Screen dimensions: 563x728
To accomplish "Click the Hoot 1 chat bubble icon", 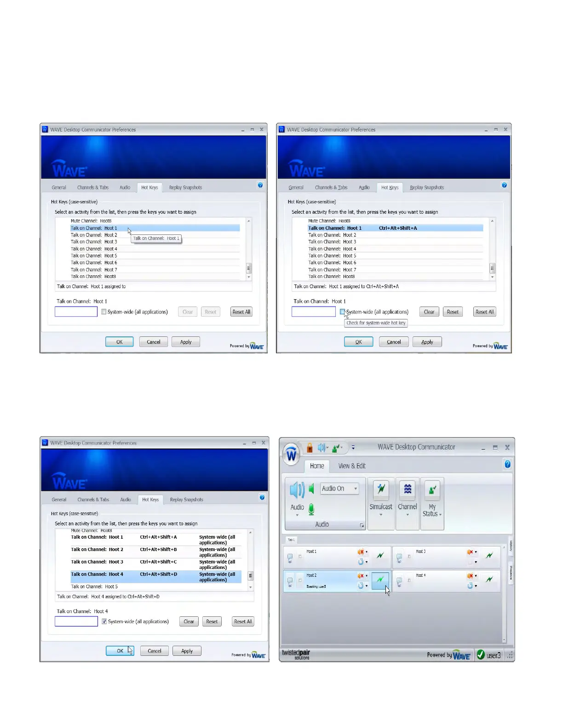I will click(x=290, y=558).
